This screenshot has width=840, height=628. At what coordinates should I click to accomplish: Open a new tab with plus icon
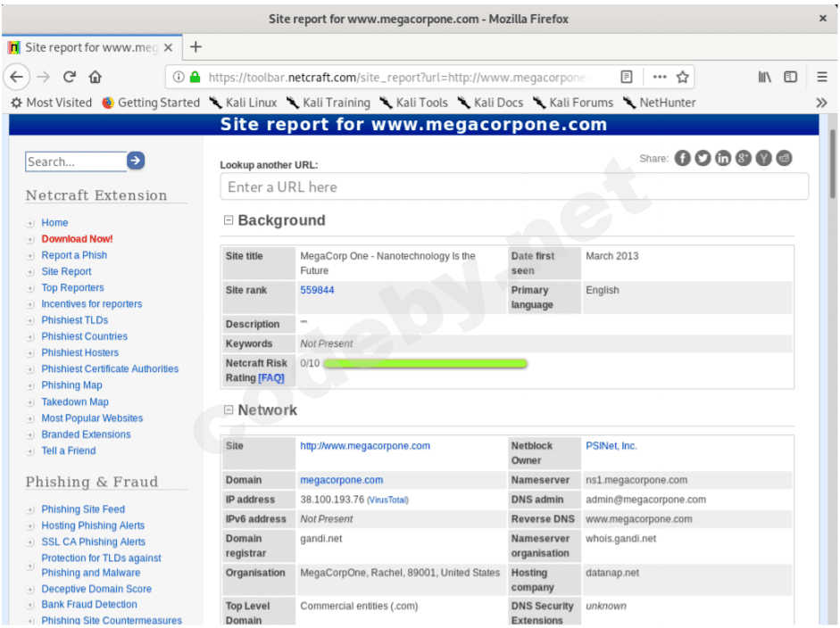[195, 47]
